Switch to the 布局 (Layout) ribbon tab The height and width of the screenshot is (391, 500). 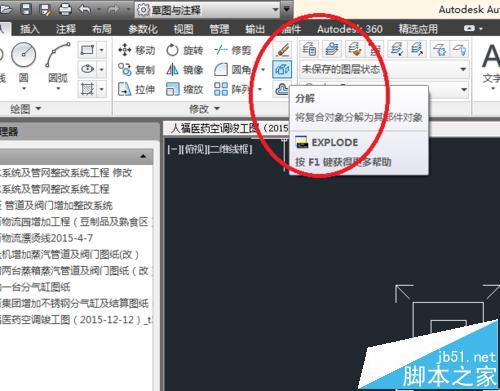coord(102,29)
